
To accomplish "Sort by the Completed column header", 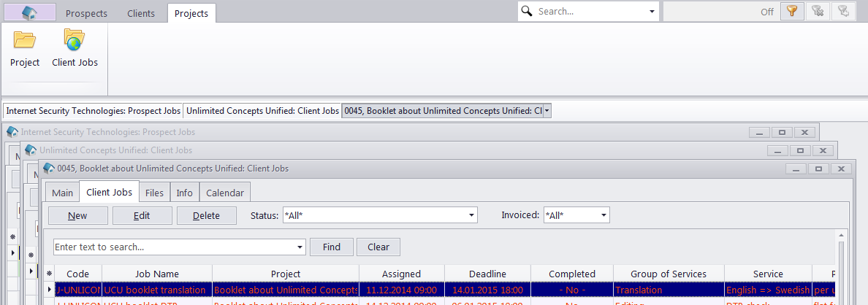I will (x=572, y=274).
